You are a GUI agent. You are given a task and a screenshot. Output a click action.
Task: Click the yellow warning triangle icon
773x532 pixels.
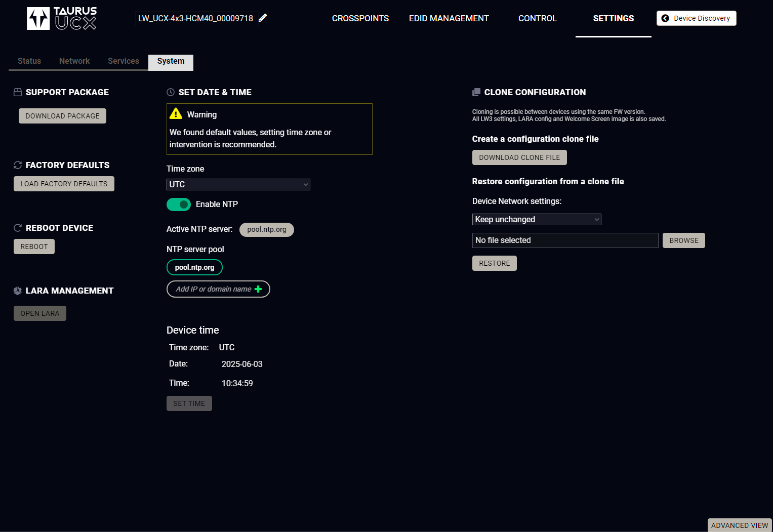pos(176,114)
